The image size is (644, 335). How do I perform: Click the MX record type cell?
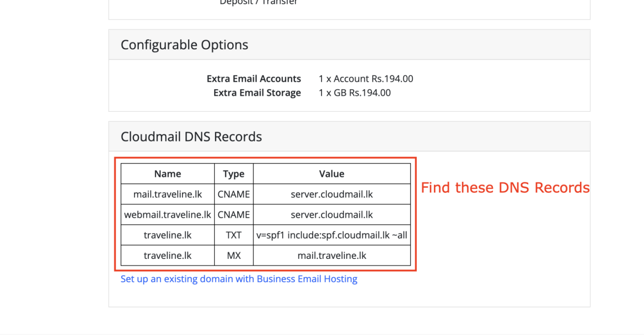pos(234,255)
